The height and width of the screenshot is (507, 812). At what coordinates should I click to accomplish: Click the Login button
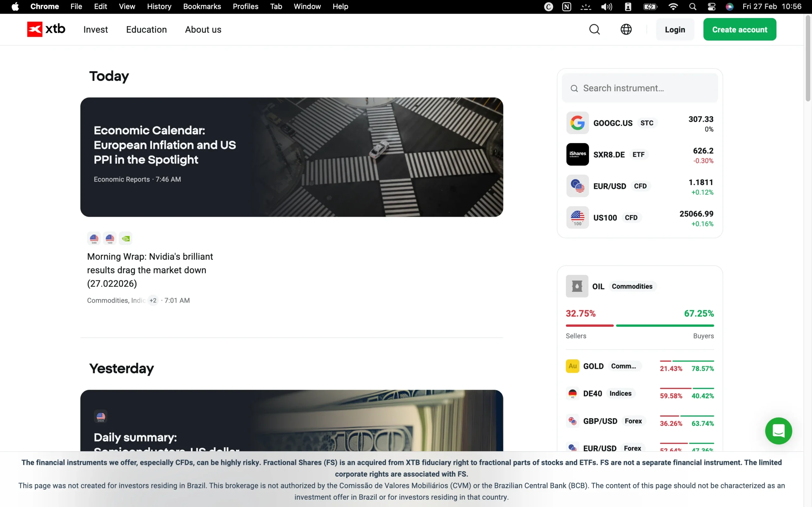[675, 29]
